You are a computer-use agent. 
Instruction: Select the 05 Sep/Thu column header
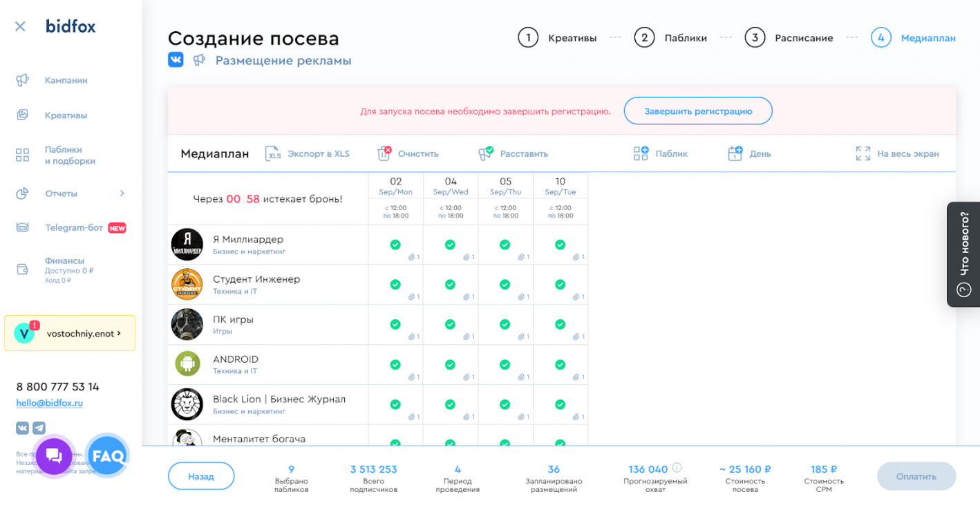[x=505, y=187]
